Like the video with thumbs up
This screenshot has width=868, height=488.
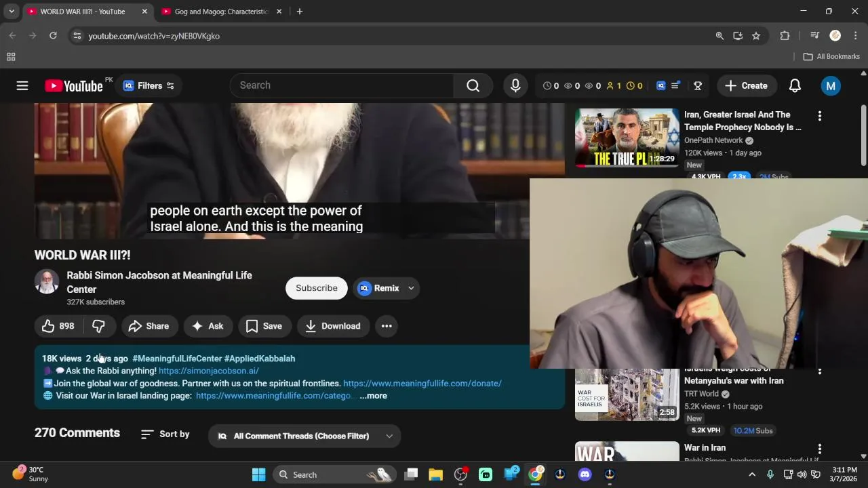click(58, 326)
